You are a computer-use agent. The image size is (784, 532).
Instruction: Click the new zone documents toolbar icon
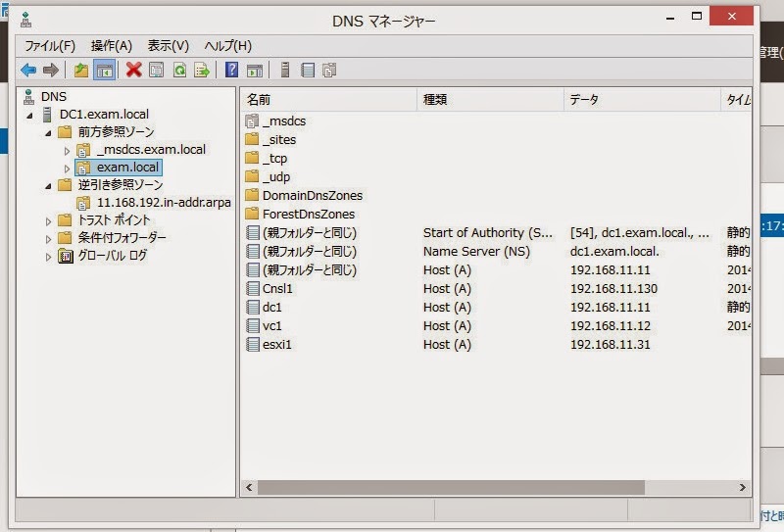[x=329, y=70]
